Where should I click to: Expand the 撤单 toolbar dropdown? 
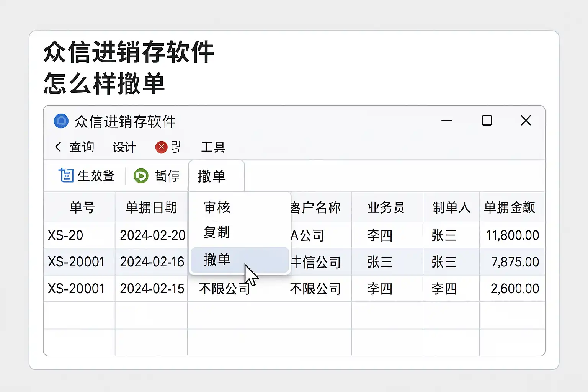pos(212,176)
